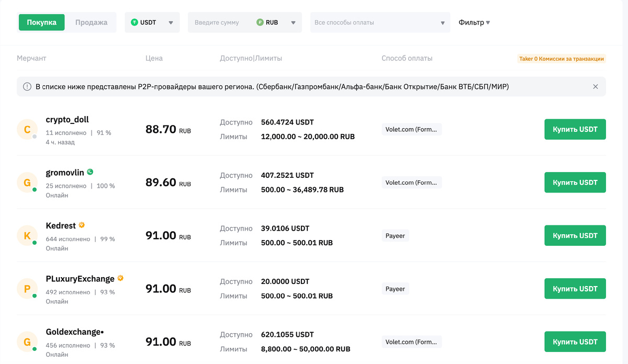Click the Taker 0 Комиссии label

[561, 59]
